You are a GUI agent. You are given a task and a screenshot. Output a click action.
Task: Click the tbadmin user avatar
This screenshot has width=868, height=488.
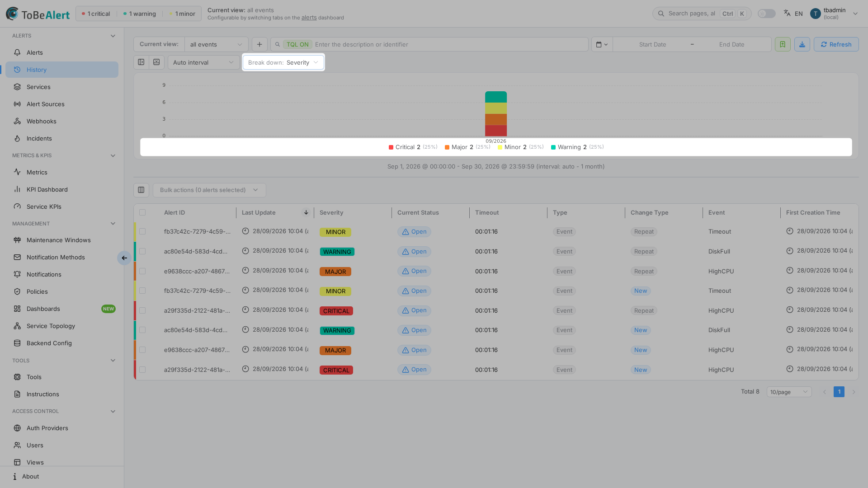point(815,14)
